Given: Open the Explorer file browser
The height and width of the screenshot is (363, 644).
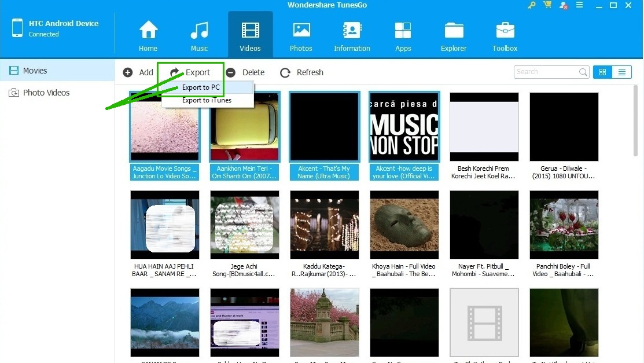Looking at the screenshot, I should click(x=454, y=36).
